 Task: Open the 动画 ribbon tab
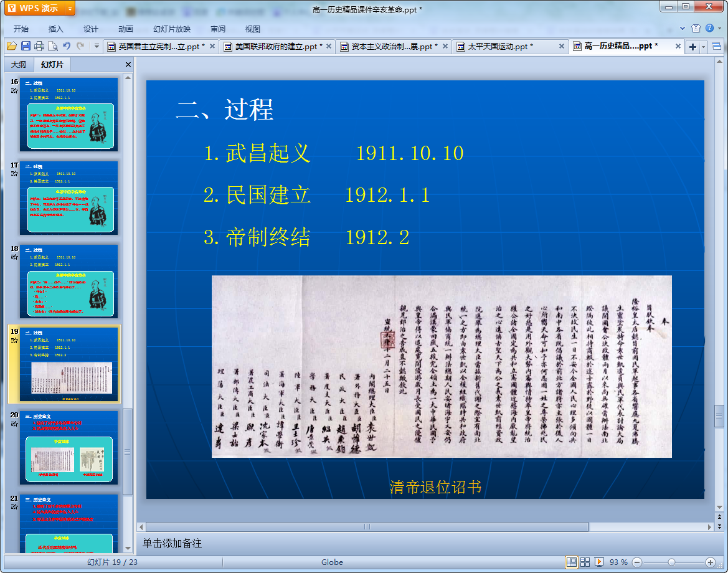click(125, 29)
